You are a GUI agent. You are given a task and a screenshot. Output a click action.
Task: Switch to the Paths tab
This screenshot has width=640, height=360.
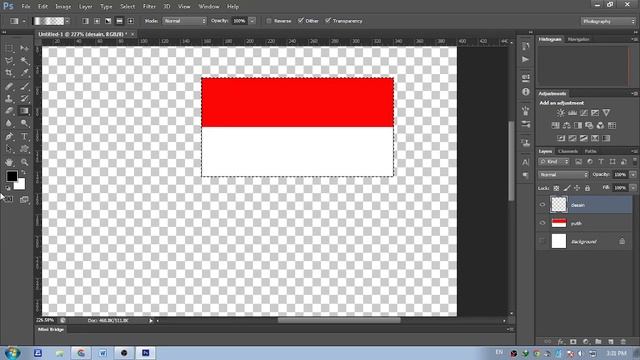pyautogui.click(x=590, y=151)
